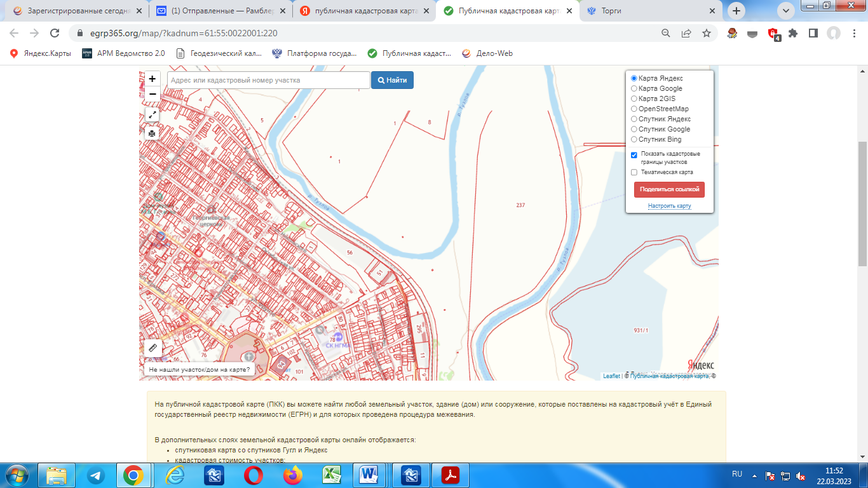Open the Настроить карту link

pos(669,206)
